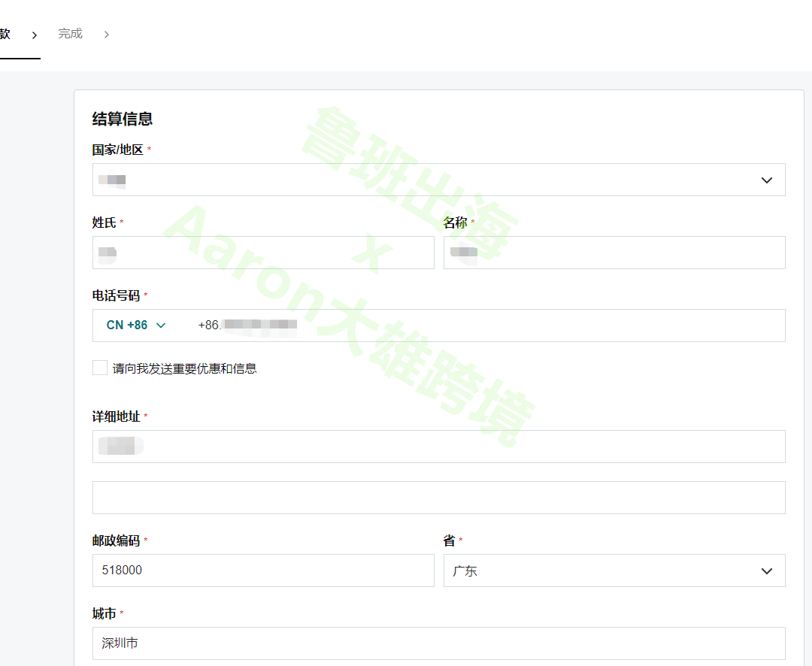
Task: Select the 完成 breadcrumb step
Action: coord(70,34)
